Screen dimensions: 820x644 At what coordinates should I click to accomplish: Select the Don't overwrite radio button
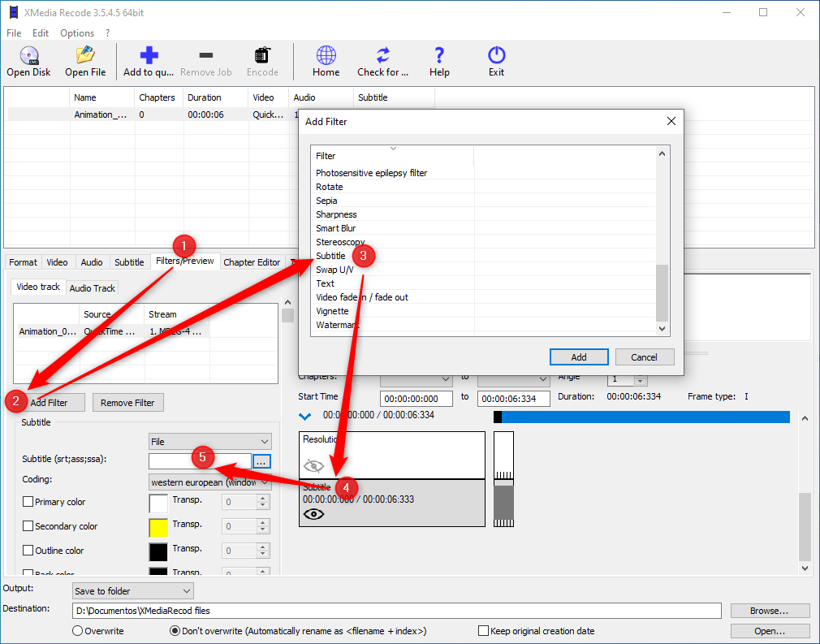point(175,631)
